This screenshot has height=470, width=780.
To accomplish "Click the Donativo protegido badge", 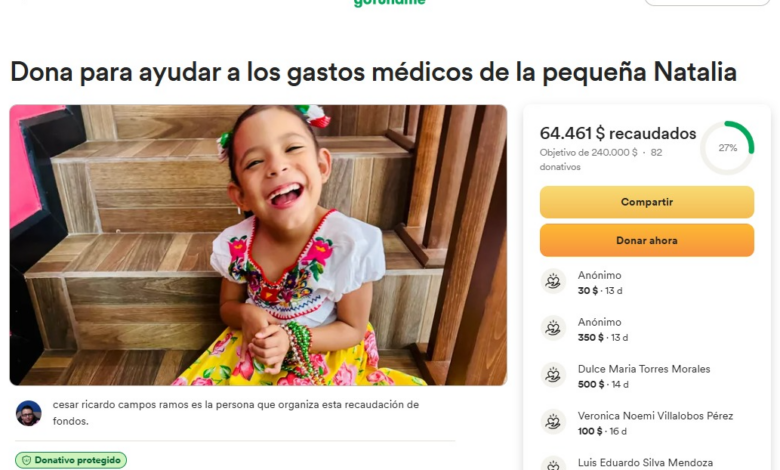I will pos(71,461).
